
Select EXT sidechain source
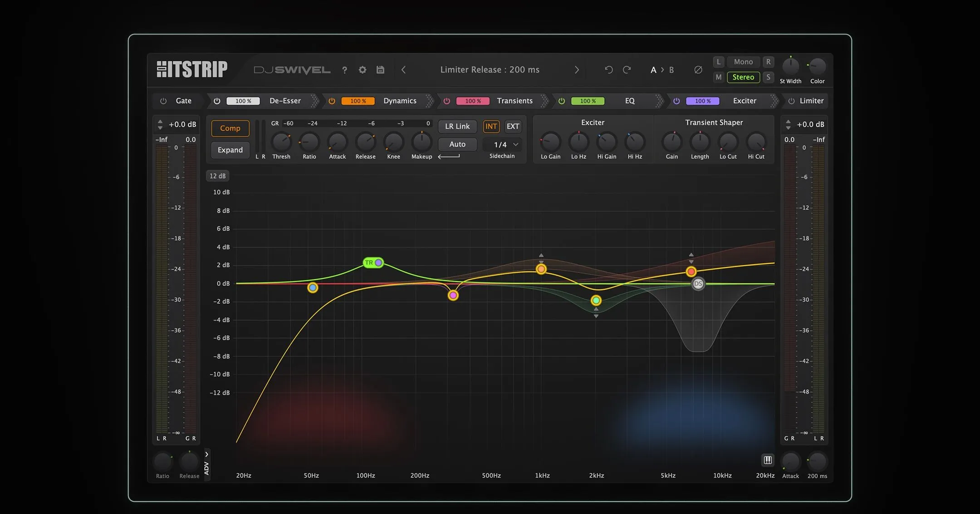pos(513,126)
